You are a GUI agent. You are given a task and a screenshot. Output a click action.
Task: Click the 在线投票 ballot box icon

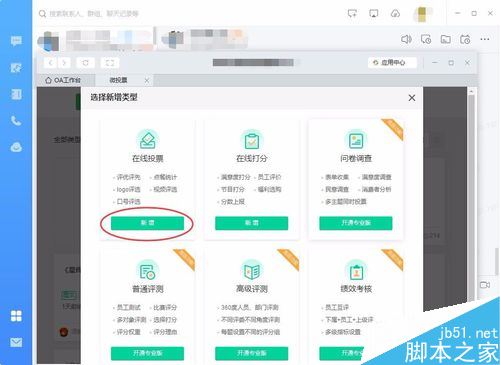tap(147, 140)
